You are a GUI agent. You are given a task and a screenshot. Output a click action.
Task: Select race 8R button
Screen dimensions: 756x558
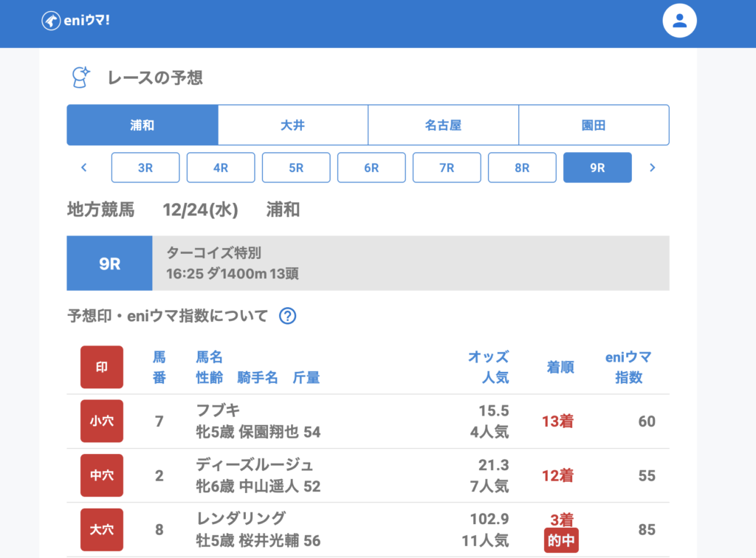pyautogui.click(x=522, y=168)
